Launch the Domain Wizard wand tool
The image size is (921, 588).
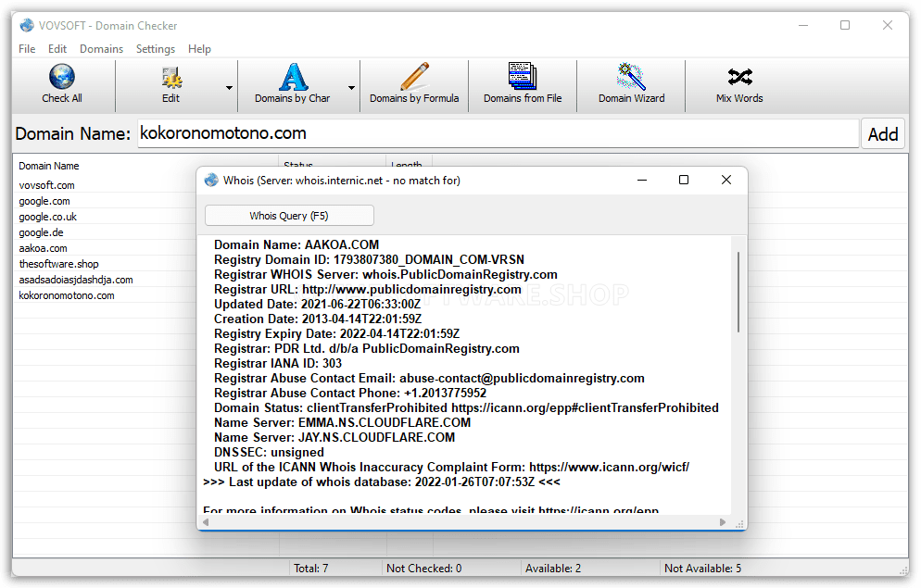coord(631,84)
